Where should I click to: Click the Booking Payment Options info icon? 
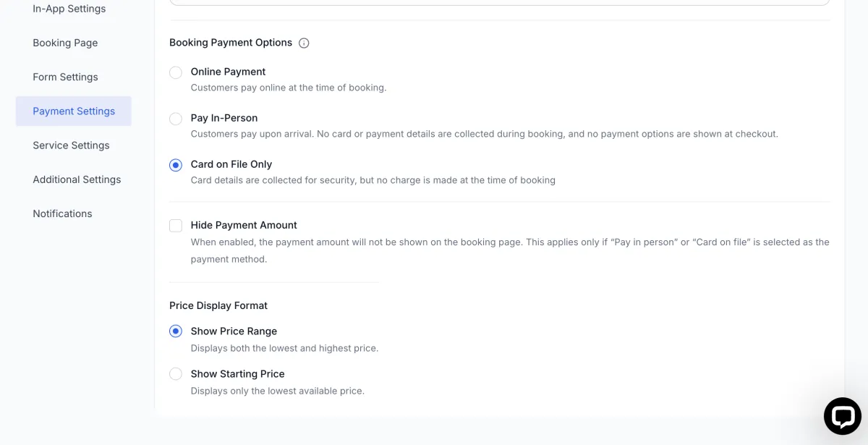click(304, 43)
